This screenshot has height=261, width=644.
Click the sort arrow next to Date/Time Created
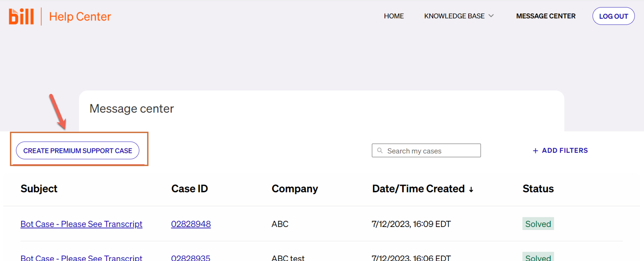click(x=471, y=190)
